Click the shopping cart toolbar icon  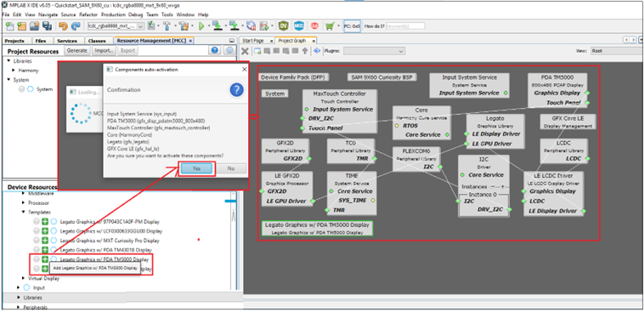(330, 26)
